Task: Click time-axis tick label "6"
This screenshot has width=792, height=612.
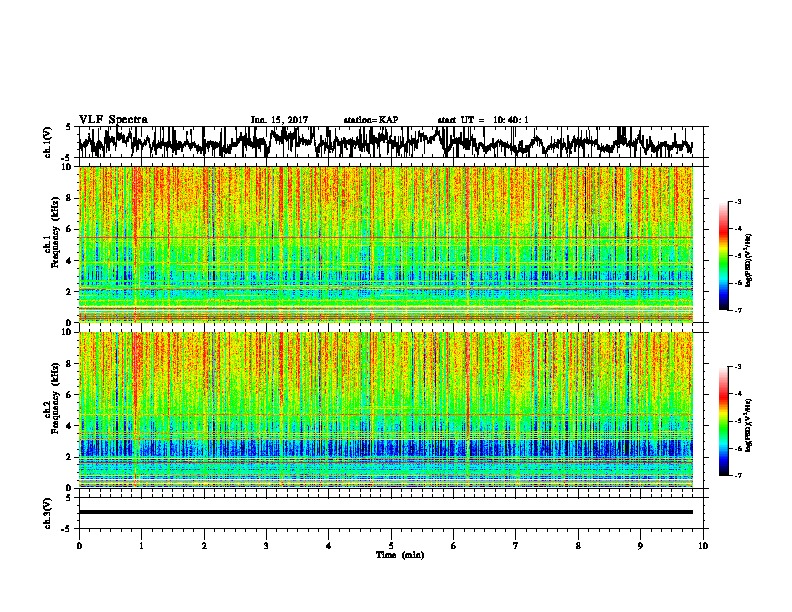Action: point(454,546)
